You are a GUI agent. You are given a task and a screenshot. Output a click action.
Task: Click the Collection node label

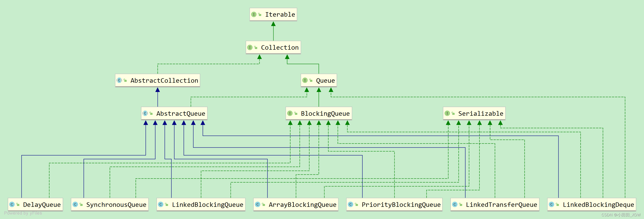click(x=280, y=47)
